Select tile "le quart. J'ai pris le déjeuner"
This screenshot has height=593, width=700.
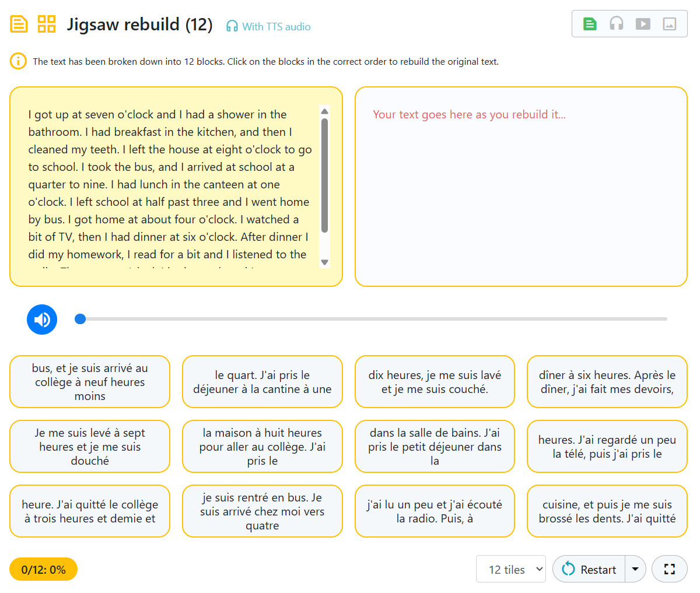click(x=262, y=382)
